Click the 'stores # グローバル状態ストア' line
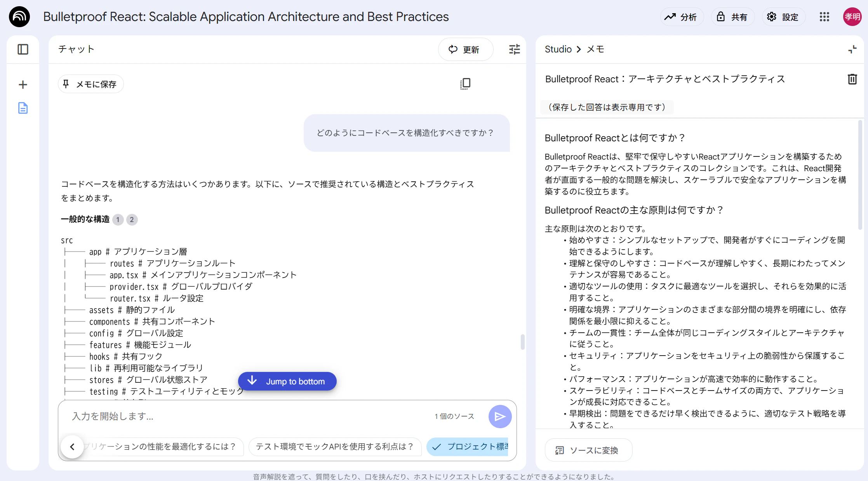This screenshot has height=481, width=868. click(x=148, y=380)
